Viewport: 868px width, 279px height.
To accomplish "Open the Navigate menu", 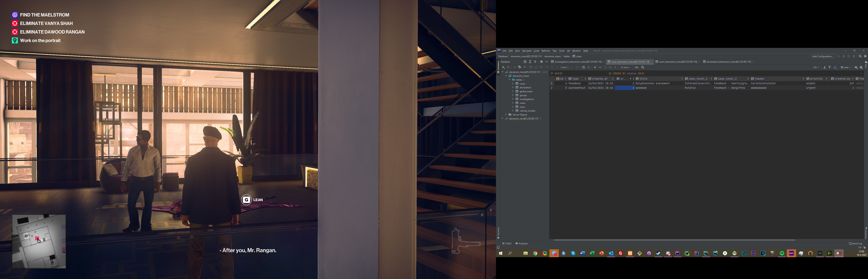I will click(527, 51).
